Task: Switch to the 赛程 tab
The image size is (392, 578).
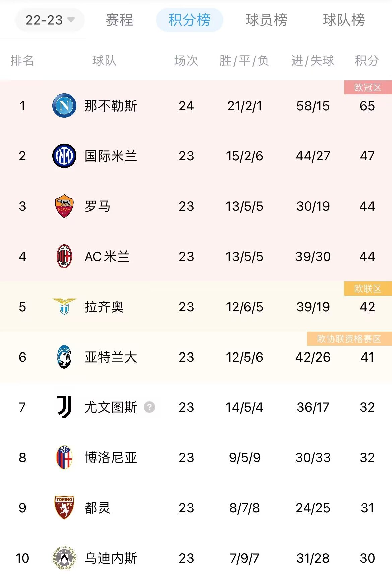Action: 119,20
